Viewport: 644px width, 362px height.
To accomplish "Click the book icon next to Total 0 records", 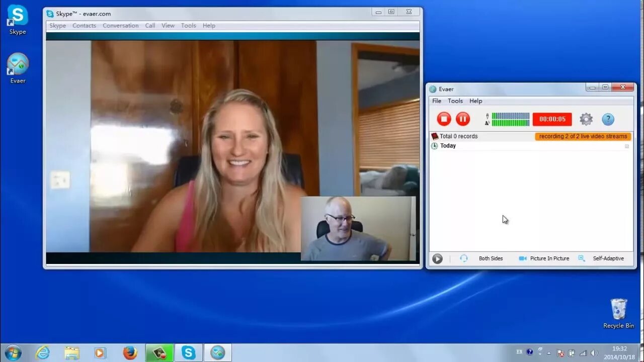I will pos(435,136).
